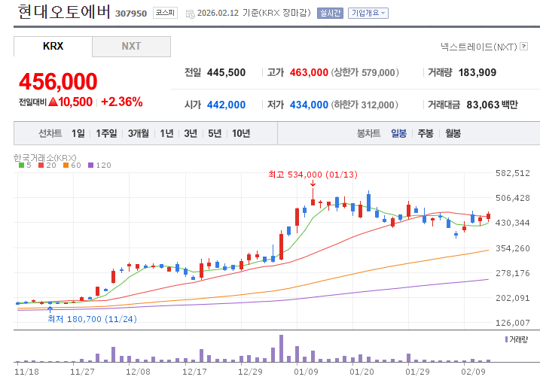Click the calendar clock icon beside the date
540x392 pixels.
[x=190, y=14]
